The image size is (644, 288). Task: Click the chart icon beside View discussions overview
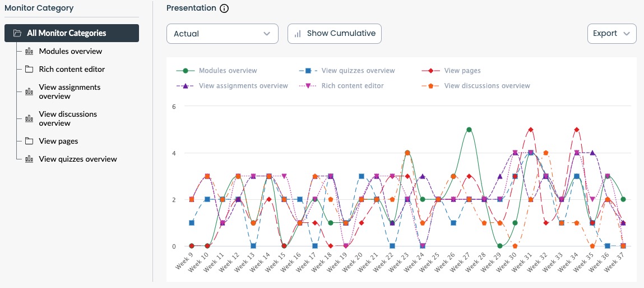(x=29, y=118)
